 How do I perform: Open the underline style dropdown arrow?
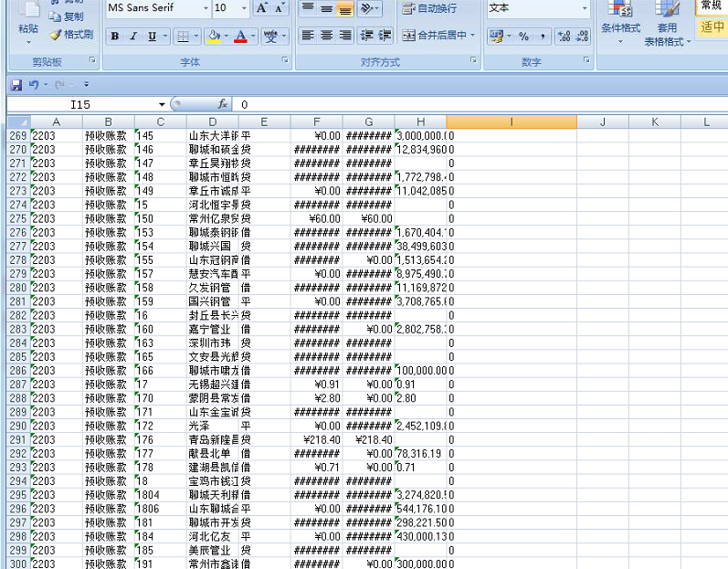(165, 37)
